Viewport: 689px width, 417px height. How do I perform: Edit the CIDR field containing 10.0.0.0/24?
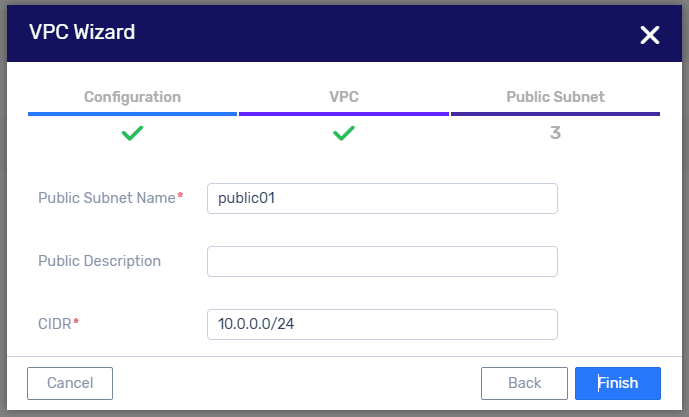tap(382, 324)
